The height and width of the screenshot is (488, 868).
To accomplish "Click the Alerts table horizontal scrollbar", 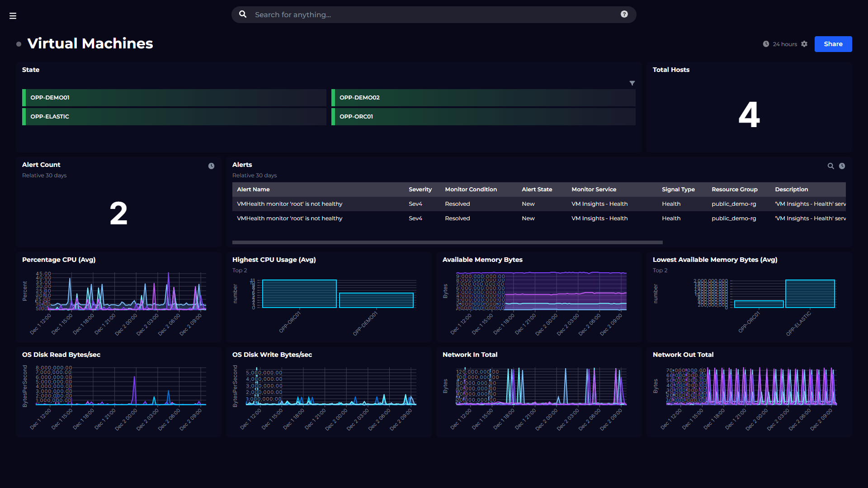I will (x=447, y=242).
